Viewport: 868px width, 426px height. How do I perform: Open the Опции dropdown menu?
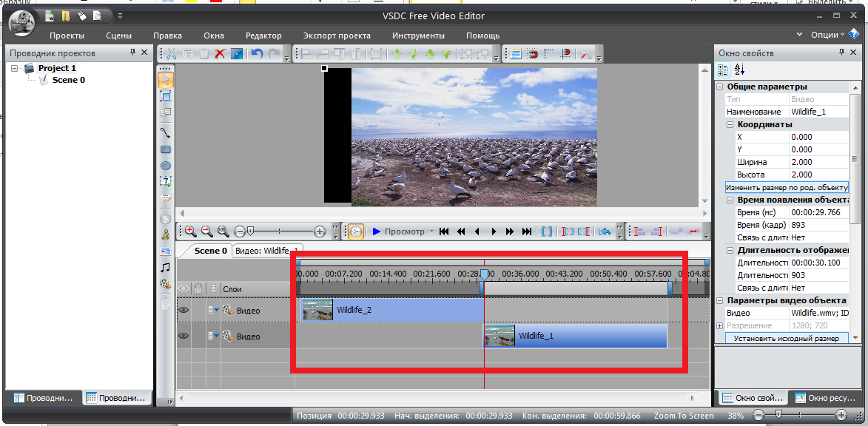(824, 35)
